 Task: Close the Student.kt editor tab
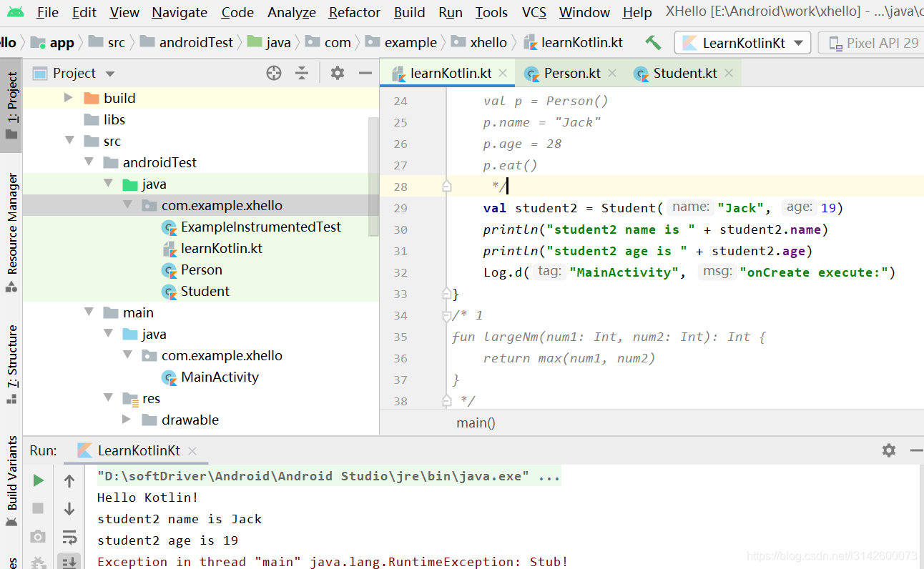click(729, 73)
